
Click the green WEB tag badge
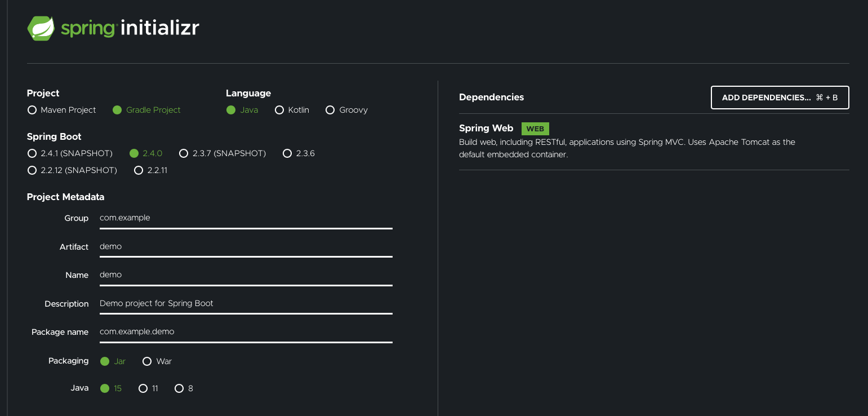point(535,129)
